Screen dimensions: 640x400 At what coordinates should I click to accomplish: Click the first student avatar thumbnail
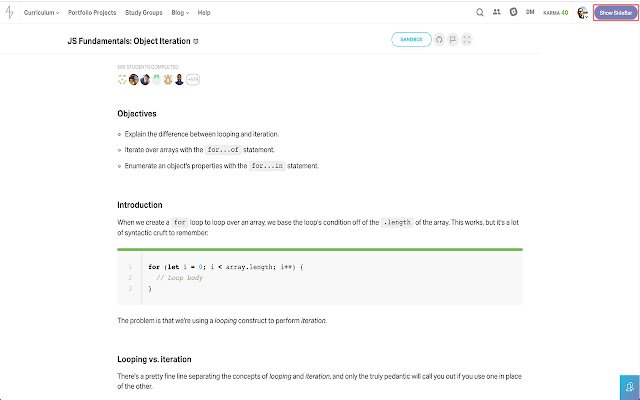(x=123, y=79)
